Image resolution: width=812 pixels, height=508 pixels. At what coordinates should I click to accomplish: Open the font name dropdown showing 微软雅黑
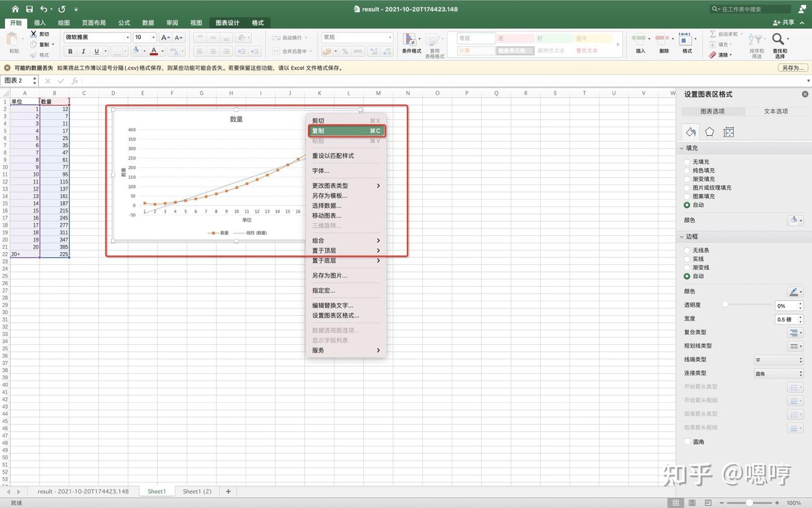(127, 37)
